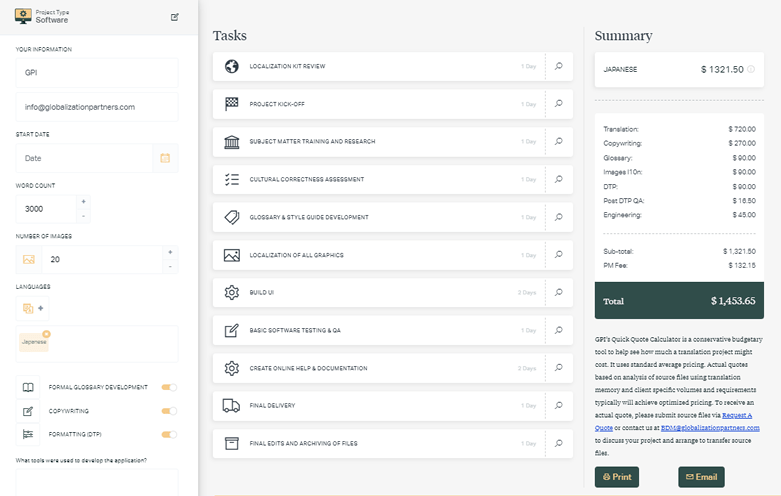The height and width of the screenshot is (496, 781).
Task: Open the start date calendar picker
Action: click(x=165, y=158)
